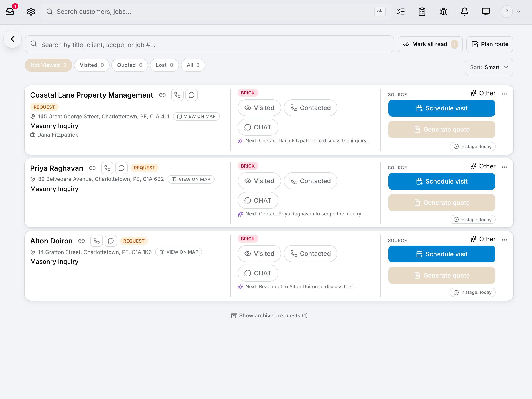Open the inbox with one notification
The width and height of the screenshot is (532, 399).
(10, 11)
